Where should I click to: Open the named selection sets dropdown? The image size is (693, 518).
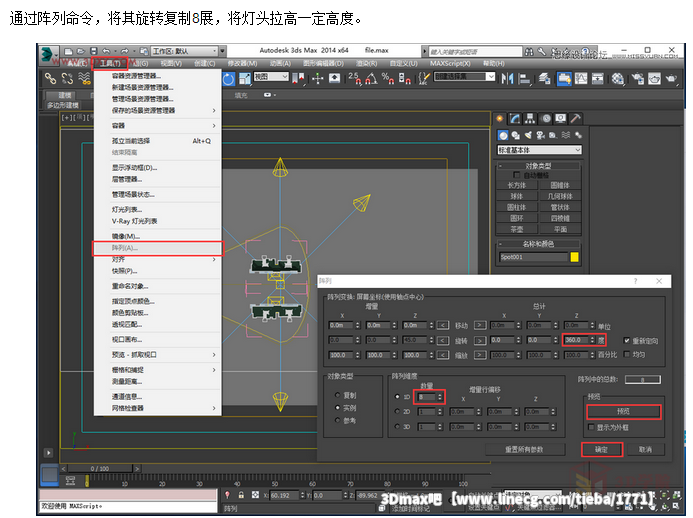tap(465, 77)
